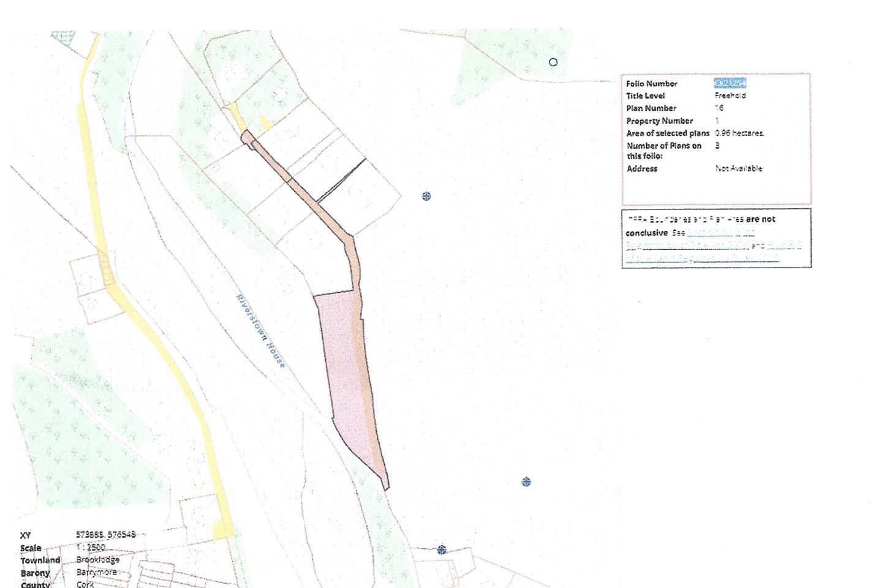Click the hollow circle marker at top of map
Viewport: 882px width, 588px height.
[553, 62]
